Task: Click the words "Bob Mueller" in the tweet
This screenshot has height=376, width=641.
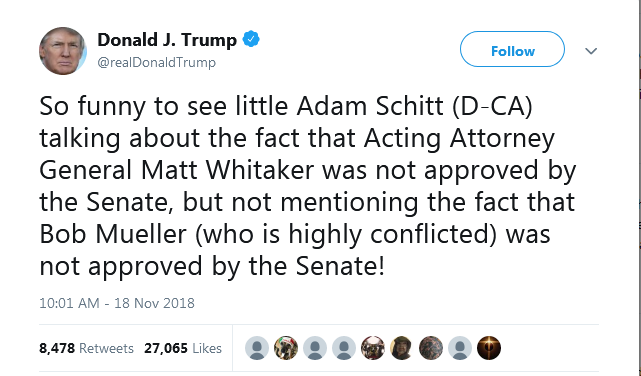Action: tap(113, 234)
